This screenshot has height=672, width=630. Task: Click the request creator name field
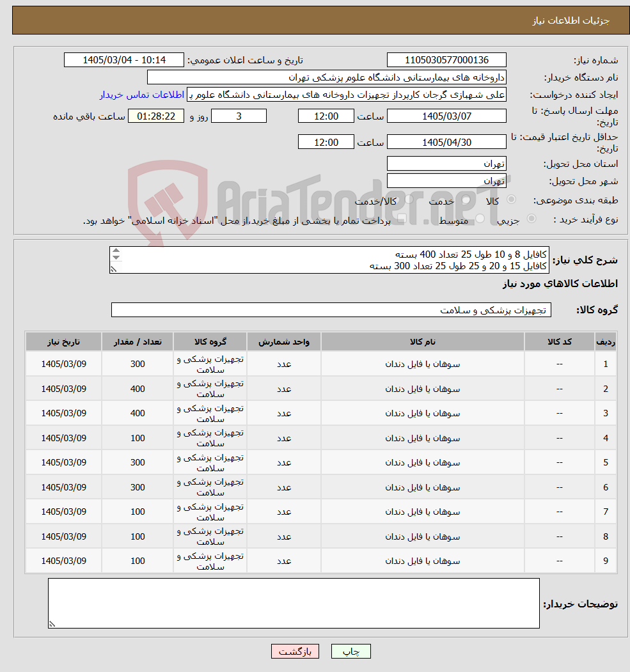(x=346, y=95)
